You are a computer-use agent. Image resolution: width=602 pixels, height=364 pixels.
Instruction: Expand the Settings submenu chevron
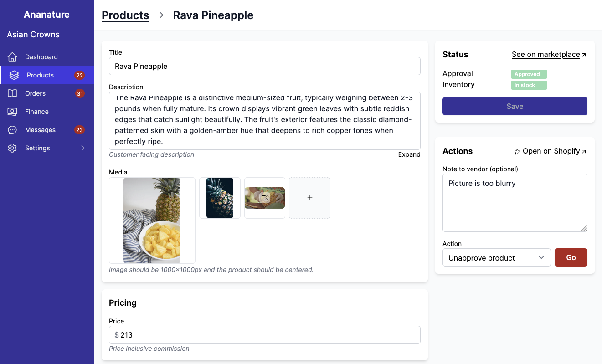(x=83, y=148)
